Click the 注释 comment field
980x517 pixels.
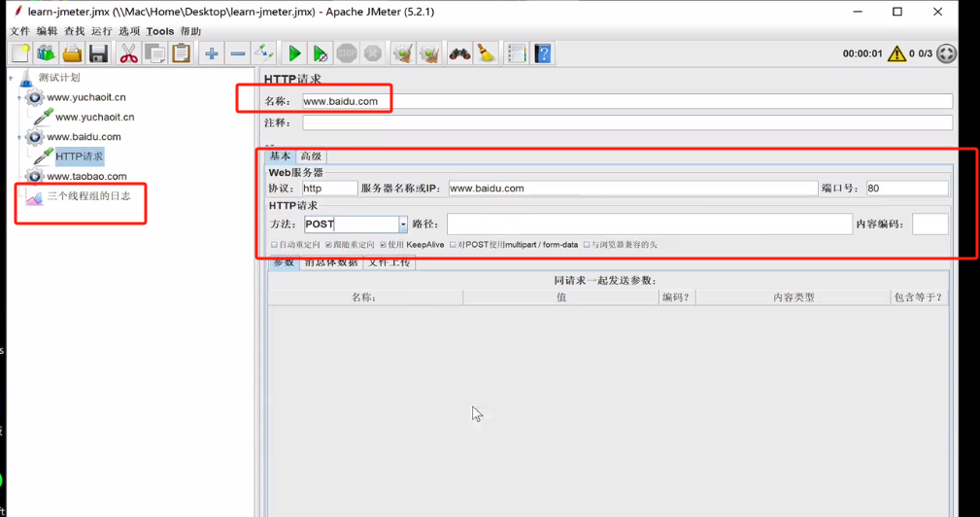tap(627, 123)
